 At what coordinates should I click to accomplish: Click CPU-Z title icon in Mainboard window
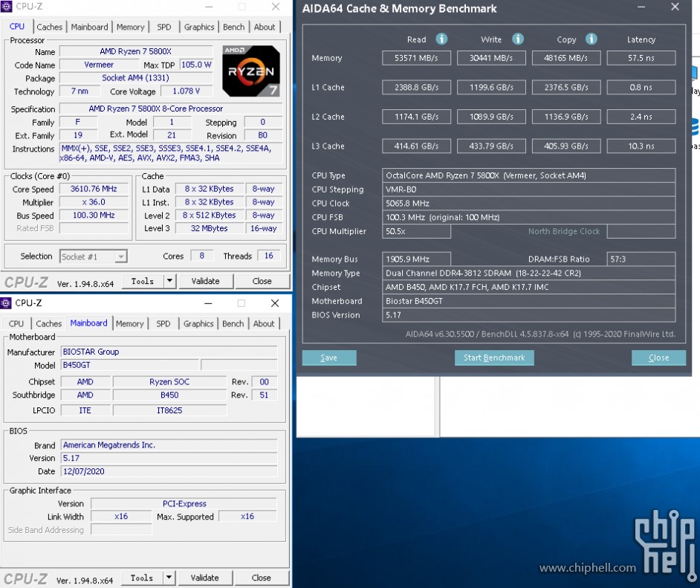(7, 303)
